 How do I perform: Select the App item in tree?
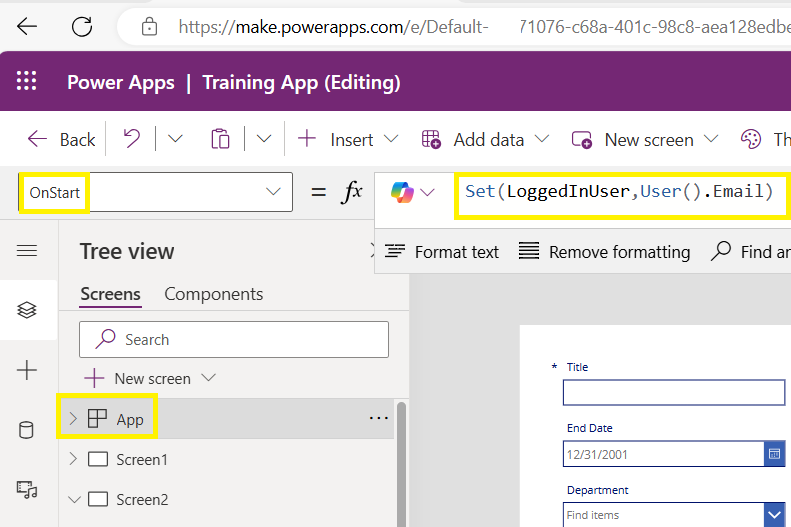pos(130,419)
